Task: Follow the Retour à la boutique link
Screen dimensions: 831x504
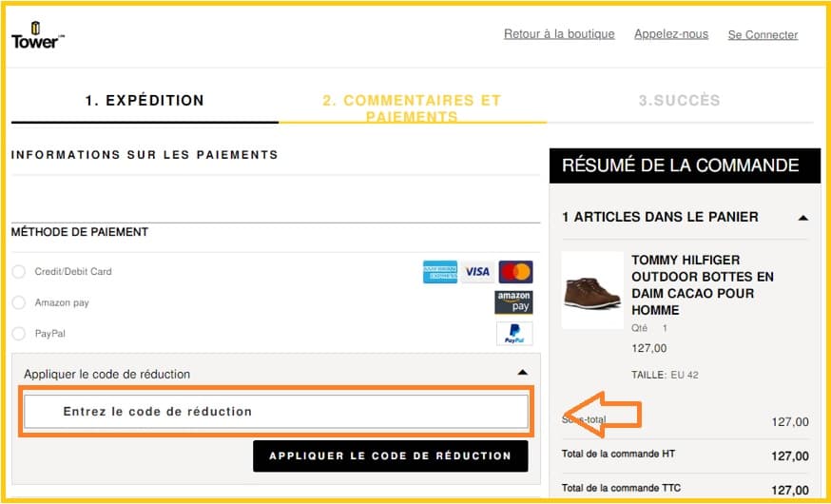Action: tap(559, 34)
